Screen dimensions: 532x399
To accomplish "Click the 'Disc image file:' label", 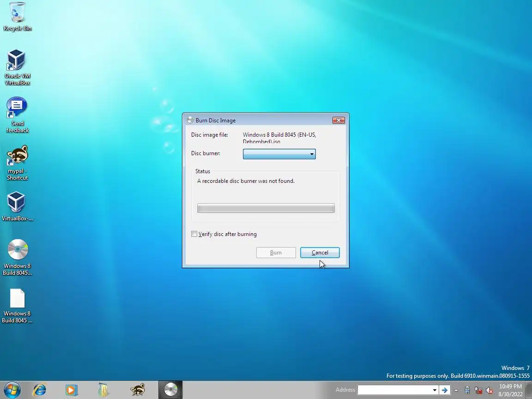I will click(209, 135).
